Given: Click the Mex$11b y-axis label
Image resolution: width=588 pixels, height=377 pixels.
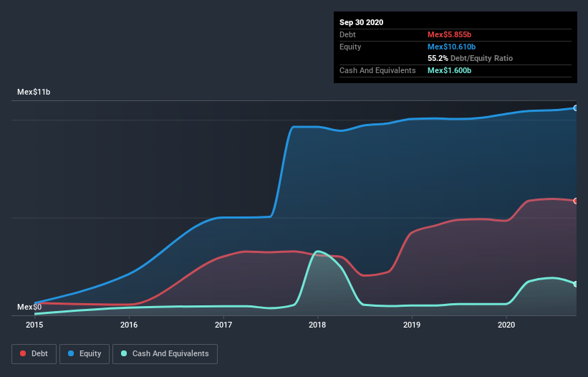Looking at the screenshot, I should pos(34,92).
